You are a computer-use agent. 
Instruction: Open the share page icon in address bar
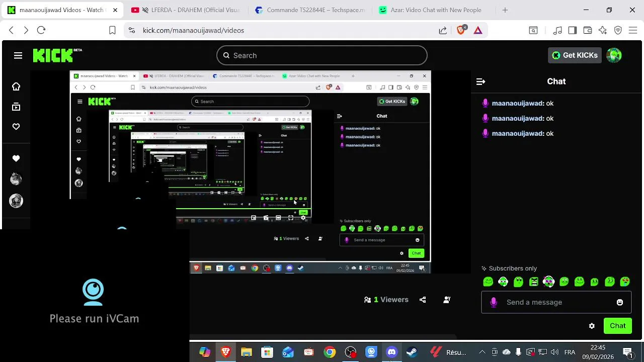(443, 31)
